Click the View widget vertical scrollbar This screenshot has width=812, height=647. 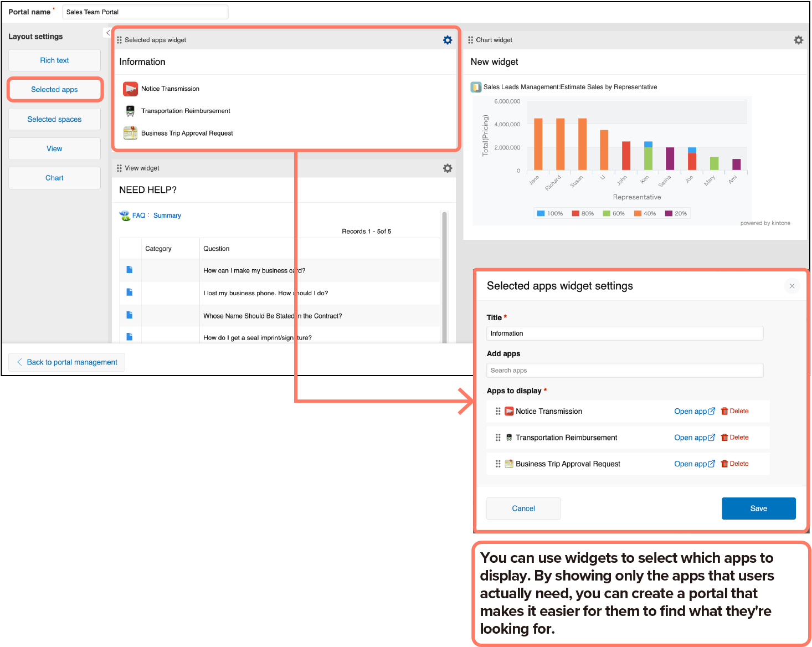444,277
